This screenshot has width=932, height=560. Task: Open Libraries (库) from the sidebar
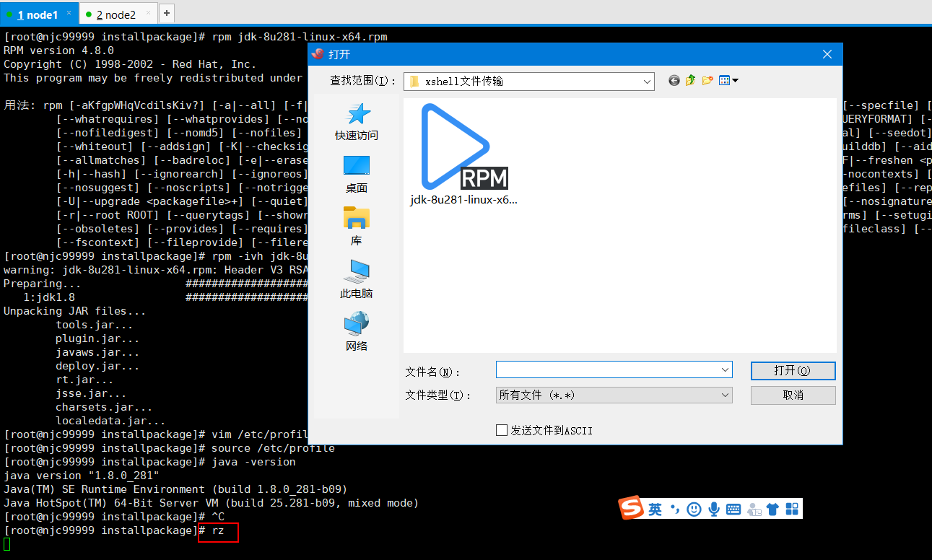(355, 225)
